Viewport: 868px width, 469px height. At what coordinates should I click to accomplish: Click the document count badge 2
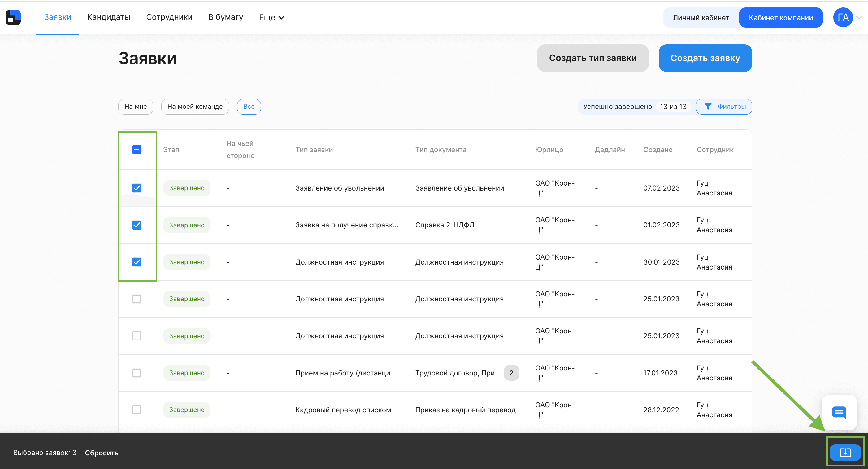pos(511,373)
